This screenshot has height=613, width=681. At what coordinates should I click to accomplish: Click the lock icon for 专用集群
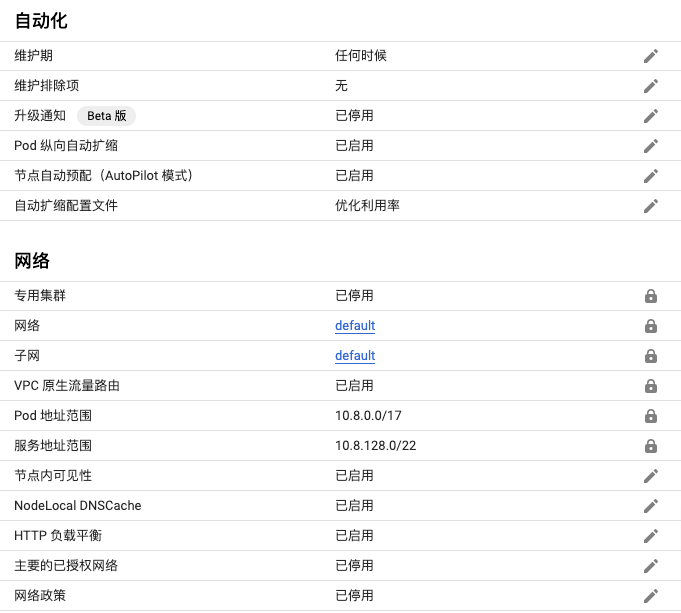coord(651,296)
